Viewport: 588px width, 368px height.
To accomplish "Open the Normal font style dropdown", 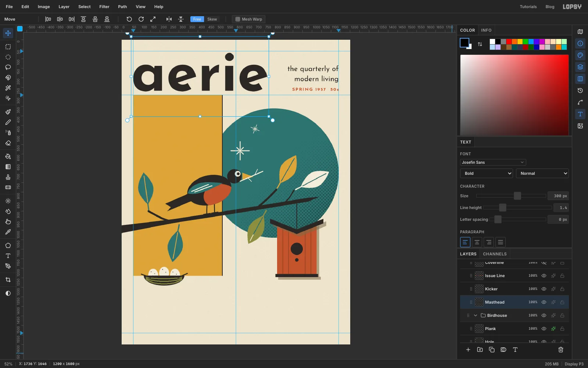I will pyautogui.click(x=542, y=173).
